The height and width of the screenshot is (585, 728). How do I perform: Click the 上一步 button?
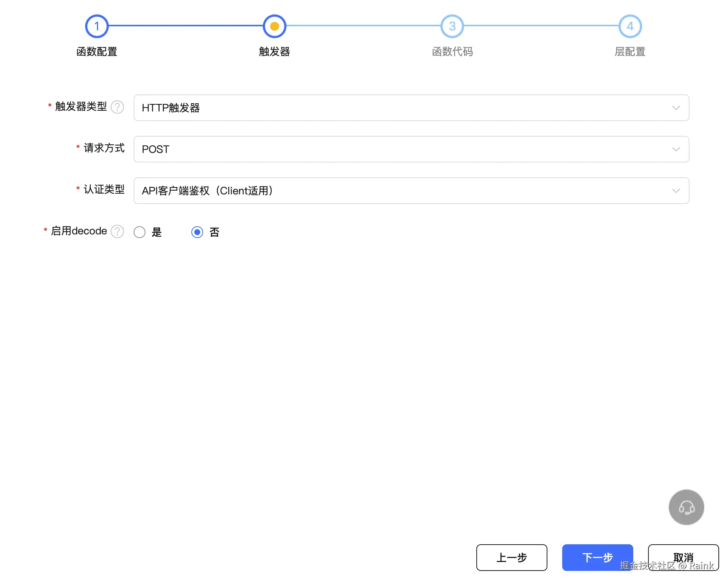511,557
